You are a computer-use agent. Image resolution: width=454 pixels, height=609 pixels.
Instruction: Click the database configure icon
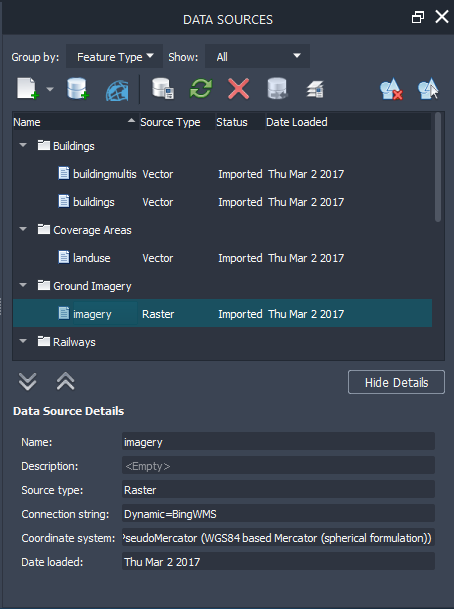[163, 89]
